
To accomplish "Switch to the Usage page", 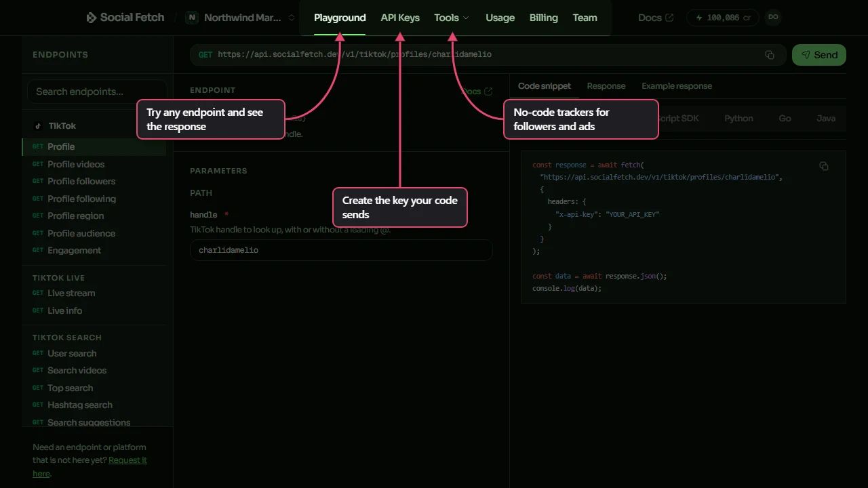I will pyautogui.click(x=500, y=18).
